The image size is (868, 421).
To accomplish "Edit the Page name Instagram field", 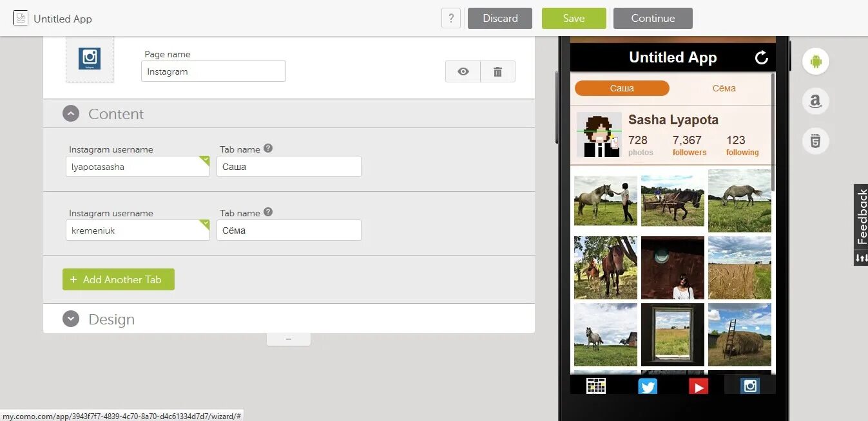I will 213,71.
